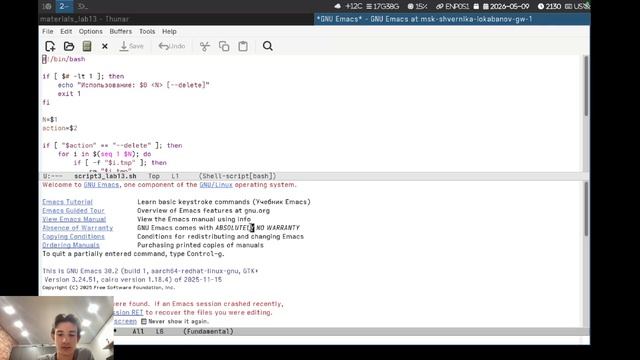Click the calendar date 2026-05-09
The height and width of the screenshot is (360, 640).
pos(506,6)
